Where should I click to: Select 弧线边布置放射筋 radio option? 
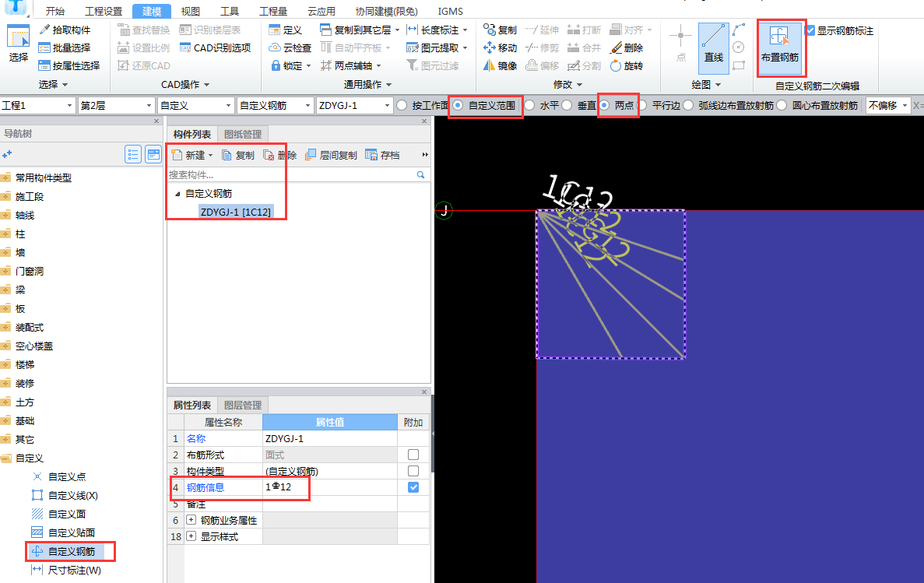click(688, 106)
